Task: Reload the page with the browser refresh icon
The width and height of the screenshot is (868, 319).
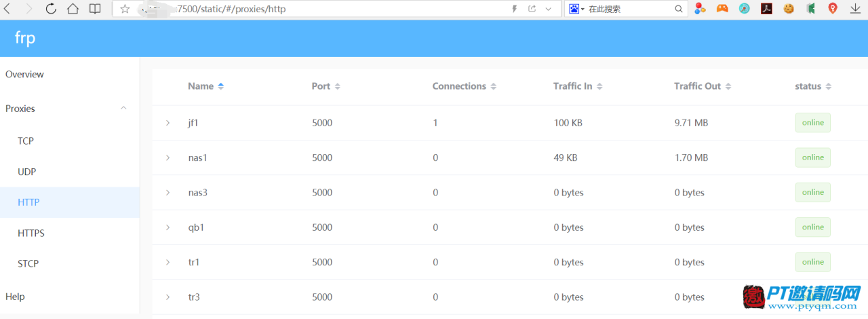Action: (x=51, y=9)
